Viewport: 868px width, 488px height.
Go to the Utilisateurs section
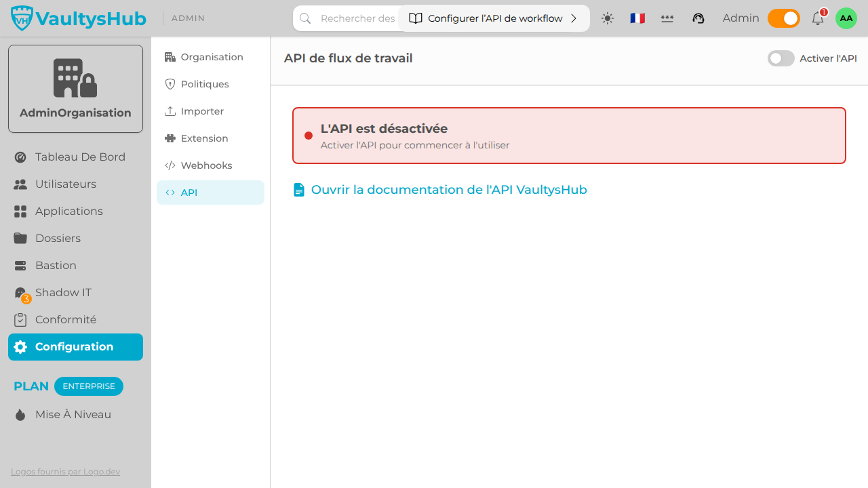coord(75,184)
